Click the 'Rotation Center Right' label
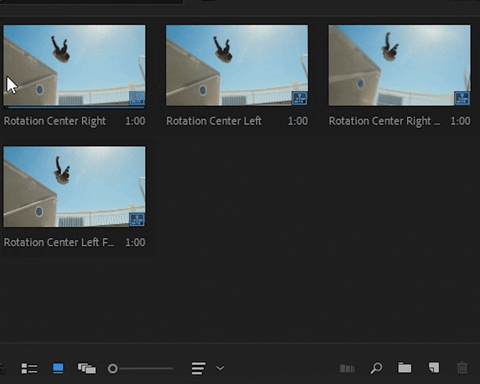 [55, 121]
